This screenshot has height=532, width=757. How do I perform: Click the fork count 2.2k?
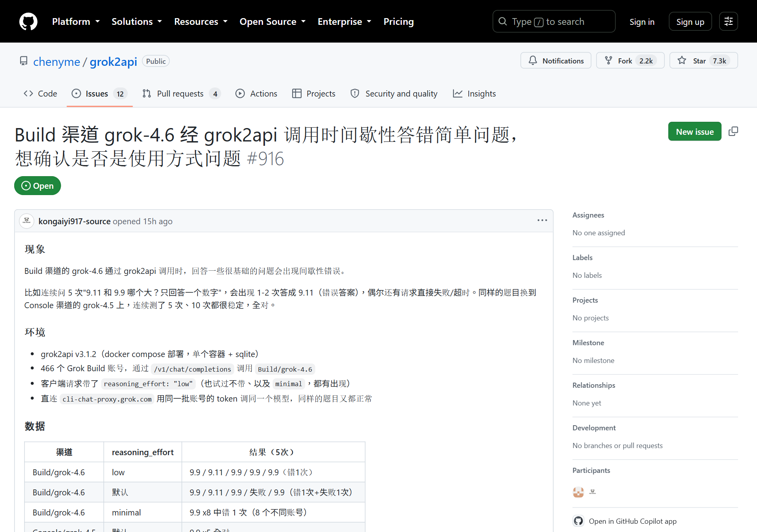tap(646, 61)
